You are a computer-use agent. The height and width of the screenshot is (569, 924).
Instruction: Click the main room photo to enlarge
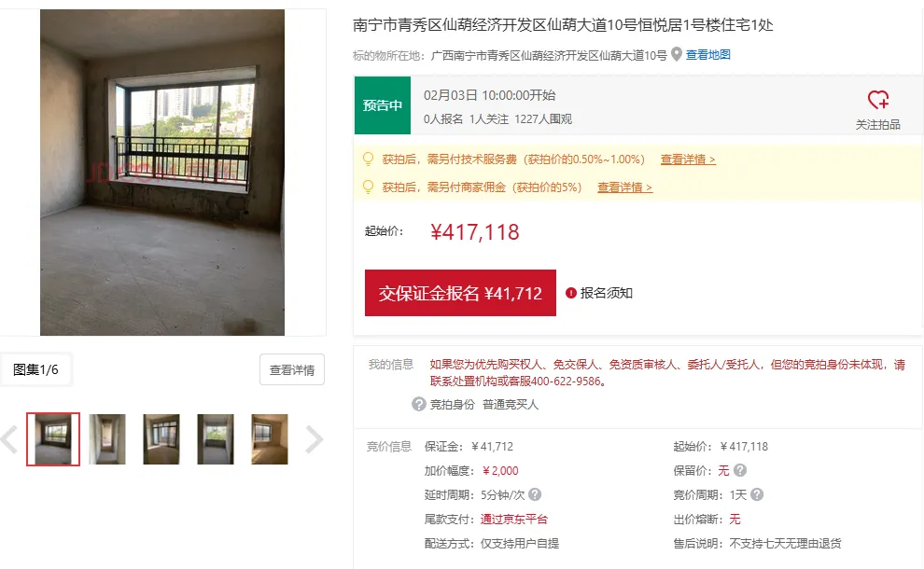click(162, 172)
